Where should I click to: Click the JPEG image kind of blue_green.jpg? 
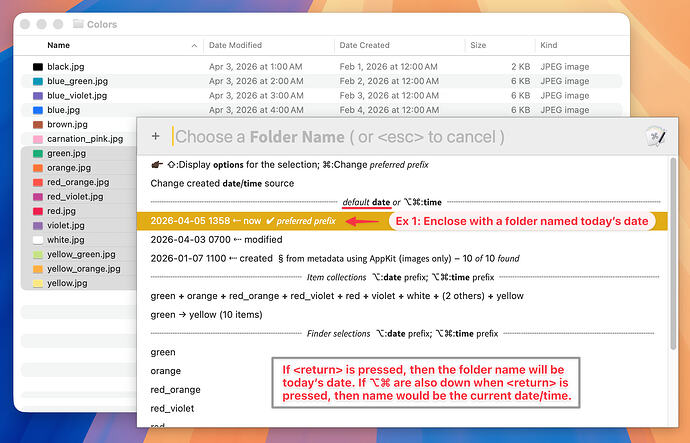[x=565, y=81]
